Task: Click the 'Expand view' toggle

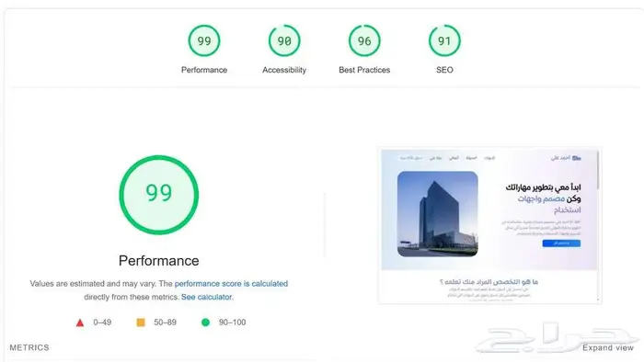Action: pos(608,347)
